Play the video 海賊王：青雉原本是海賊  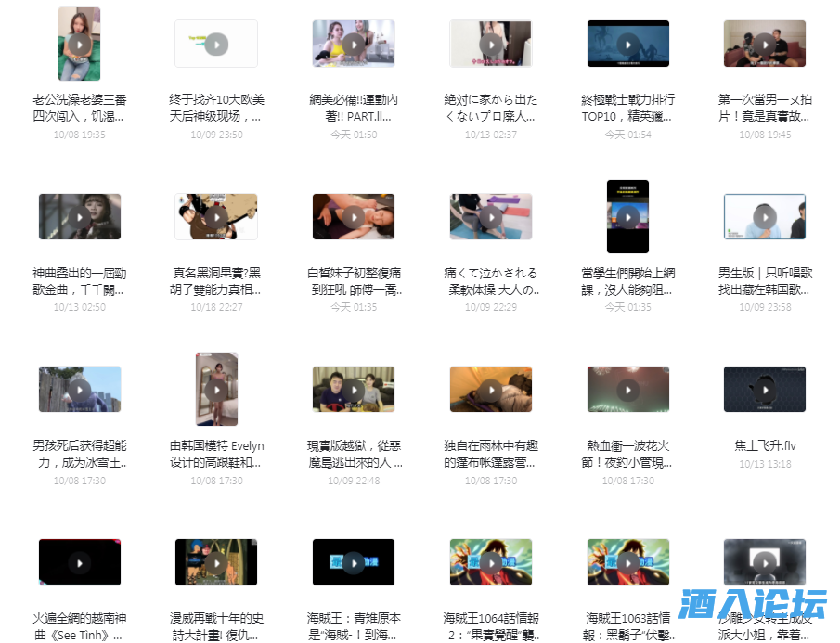pyautogui.click(x=354, y=562)
